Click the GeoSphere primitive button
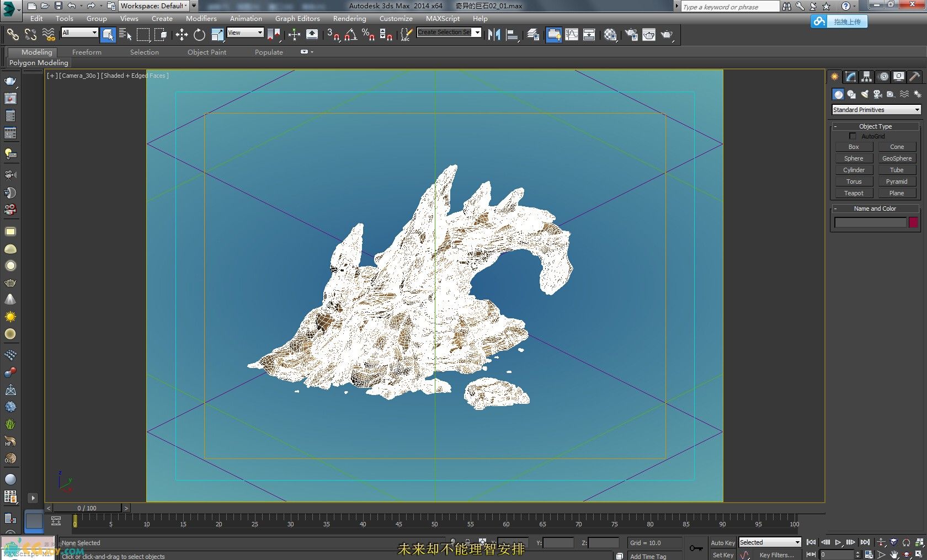927x560 pixels. (897, 158)
